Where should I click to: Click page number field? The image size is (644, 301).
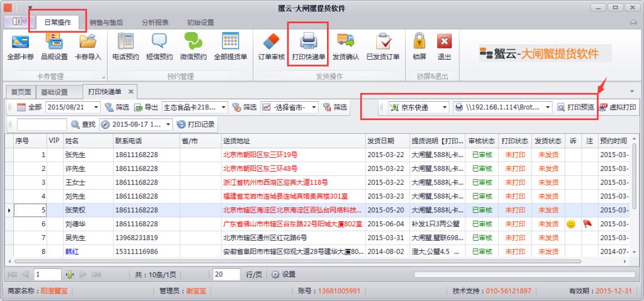(x=48, y=275)
